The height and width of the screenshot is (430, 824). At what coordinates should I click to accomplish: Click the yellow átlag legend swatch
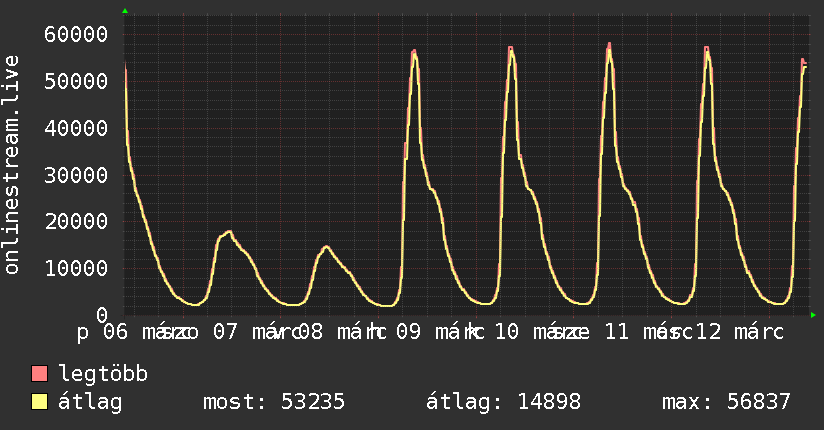click(x=39, y=402)
